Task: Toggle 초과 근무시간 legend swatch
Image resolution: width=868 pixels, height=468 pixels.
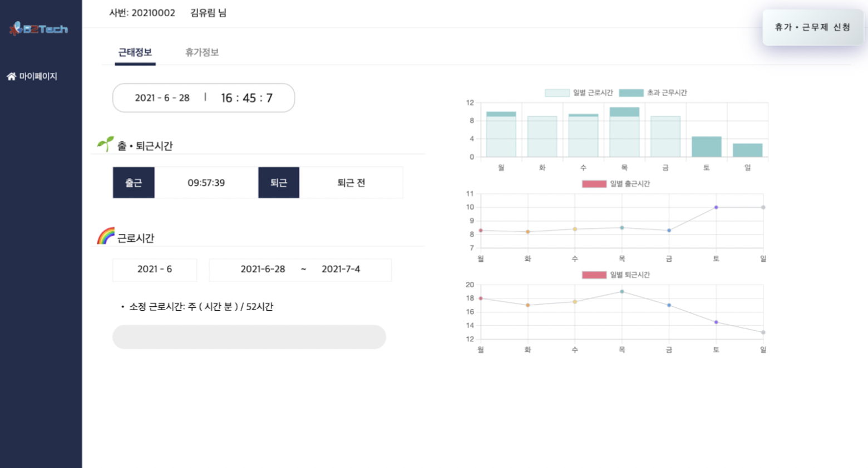Action: click(x=631, y=93)
